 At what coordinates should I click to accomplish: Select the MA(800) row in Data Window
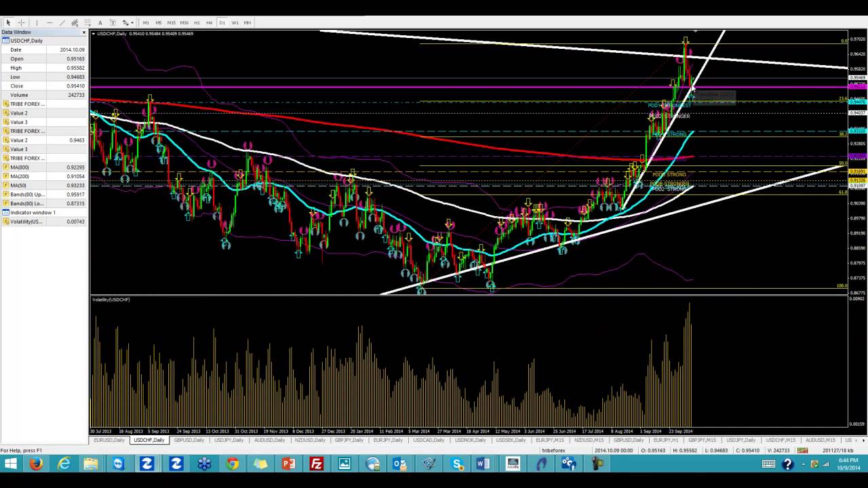pyautogui.click(x=44, y=167)
